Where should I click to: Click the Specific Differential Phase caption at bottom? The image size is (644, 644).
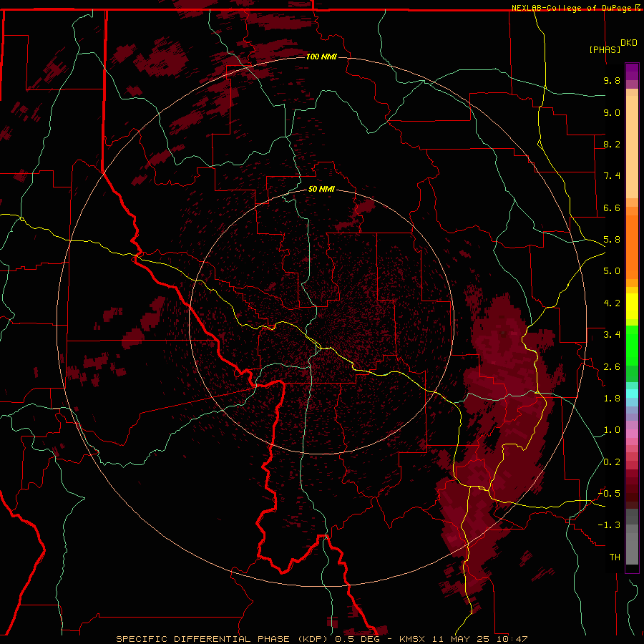321,639
